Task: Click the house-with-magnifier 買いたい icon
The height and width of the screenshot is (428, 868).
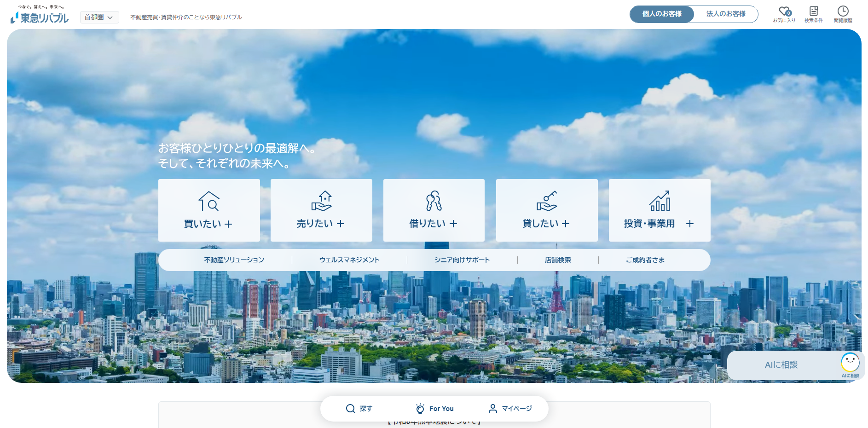Action: tap(208, 201)
